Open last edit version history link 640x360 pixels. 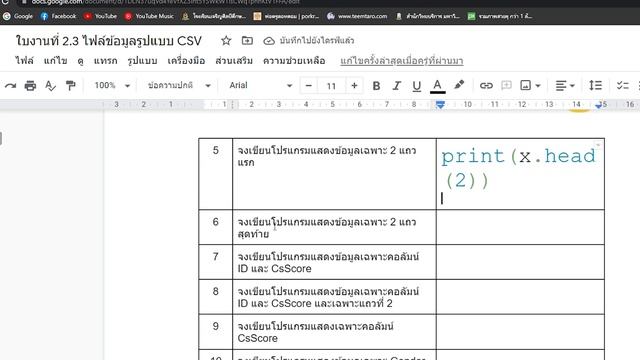[402, 61]
